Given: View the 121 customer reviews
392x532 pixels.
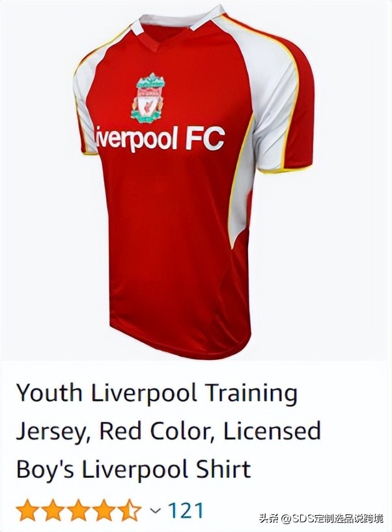Looking at the screenshot, I should click(186, 510).
